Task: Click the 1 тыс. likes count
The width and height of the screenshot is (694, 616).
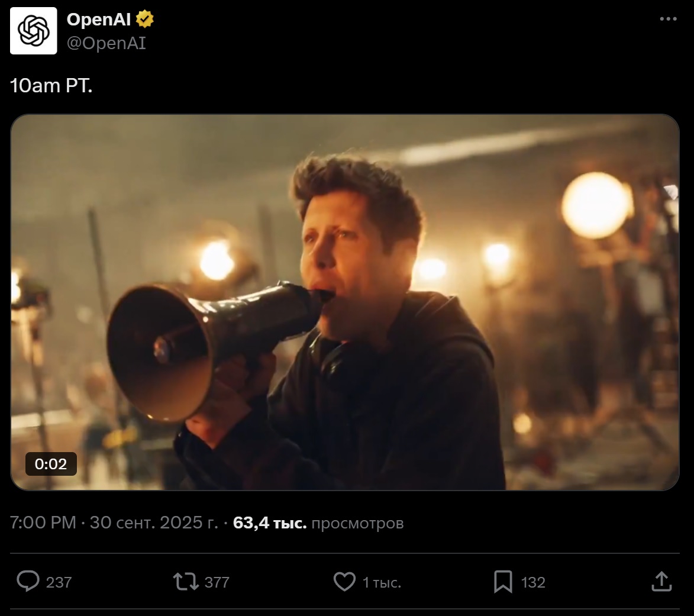Action: (382, 582)
